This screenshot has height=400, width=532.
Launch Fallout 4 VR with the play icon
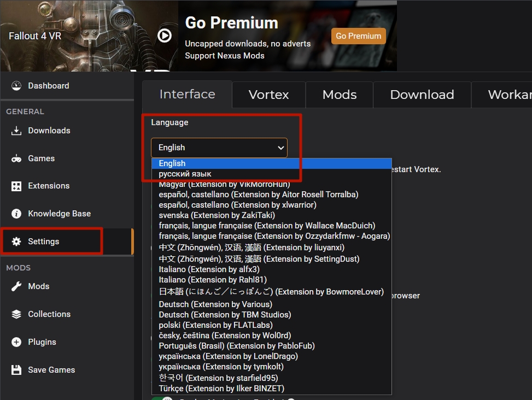click(165, 36)
